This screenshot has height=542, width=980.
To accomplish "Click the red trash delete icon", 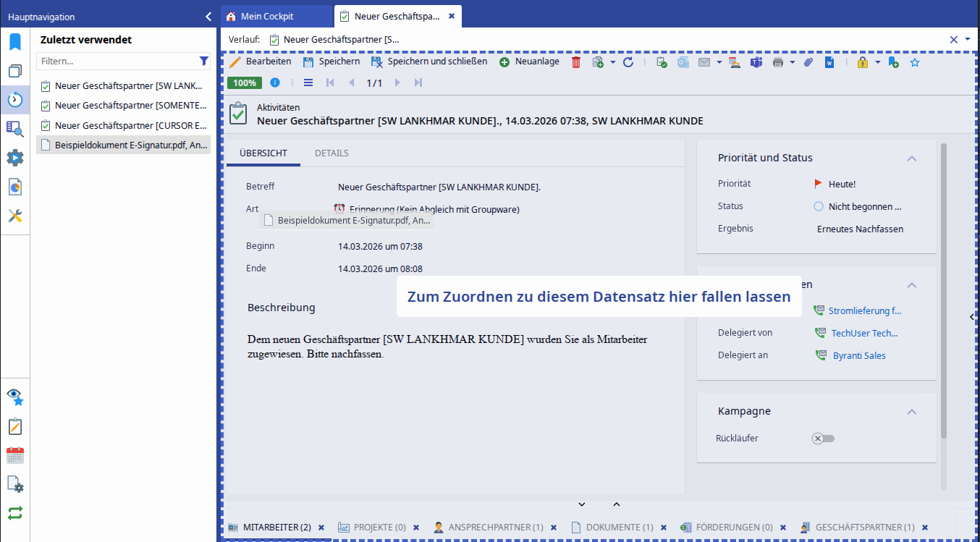I will pyautogui.click(x=576, y=62).
